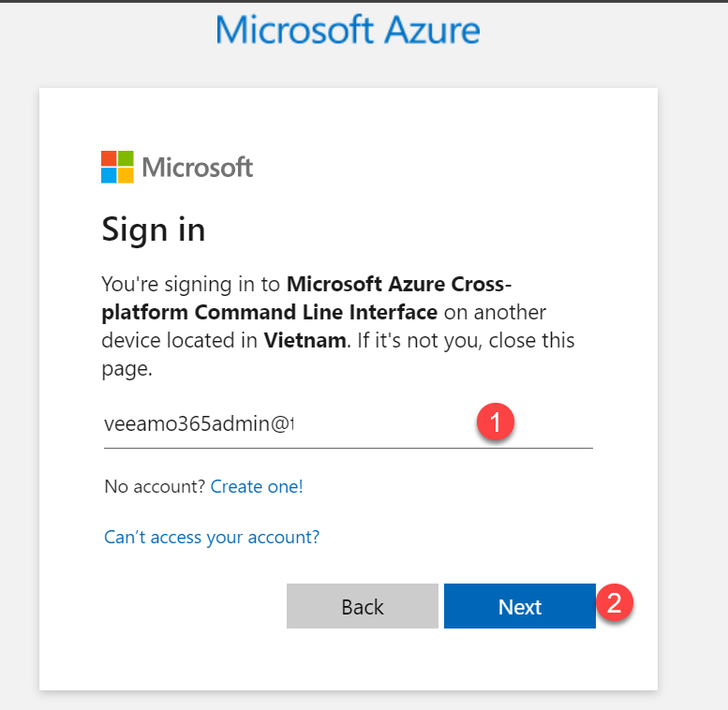Click the You're signing in to text
Screen dimensions: 728x710
[191, 284]
